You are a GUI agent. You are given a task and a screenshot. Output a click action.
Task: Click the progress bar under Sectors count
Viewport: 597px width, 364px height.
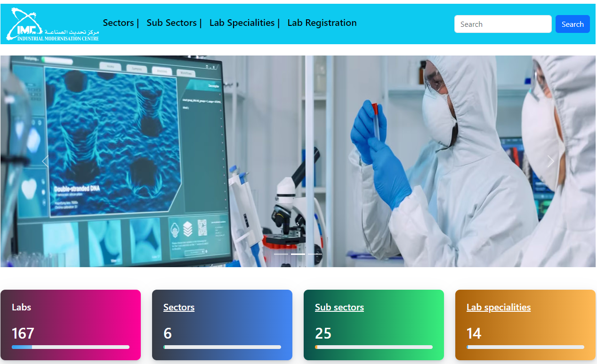(x=222, y=347)
